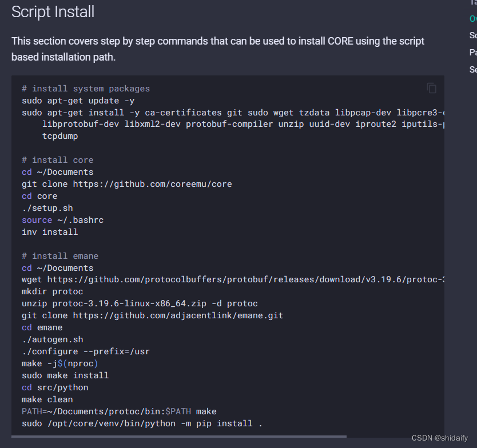Select "Overview" in the right sidebar contents
477x448 pixels.
[473, 18]
